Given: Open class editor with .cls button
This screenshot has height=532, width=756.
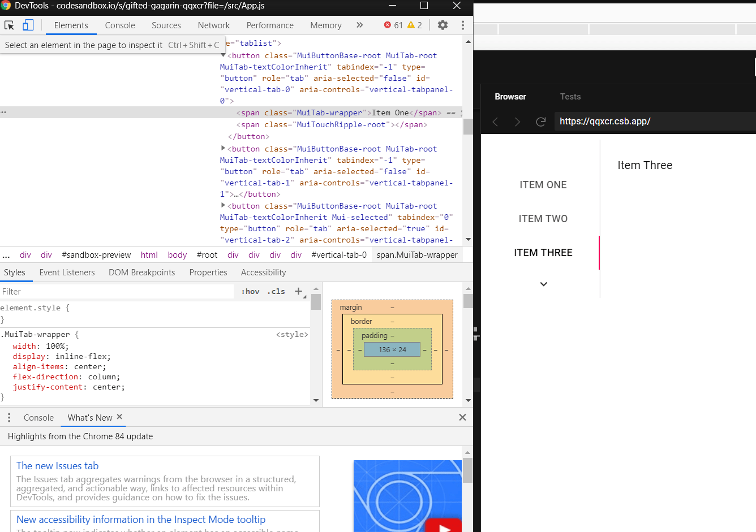Looking at the screenshot, I should (x=276, y=291).
